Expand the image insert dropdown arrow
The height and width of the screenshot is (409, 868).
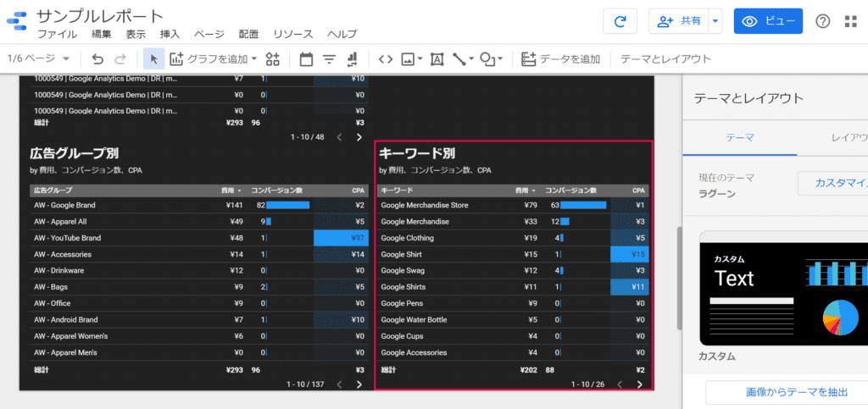(x=420, y=59)
